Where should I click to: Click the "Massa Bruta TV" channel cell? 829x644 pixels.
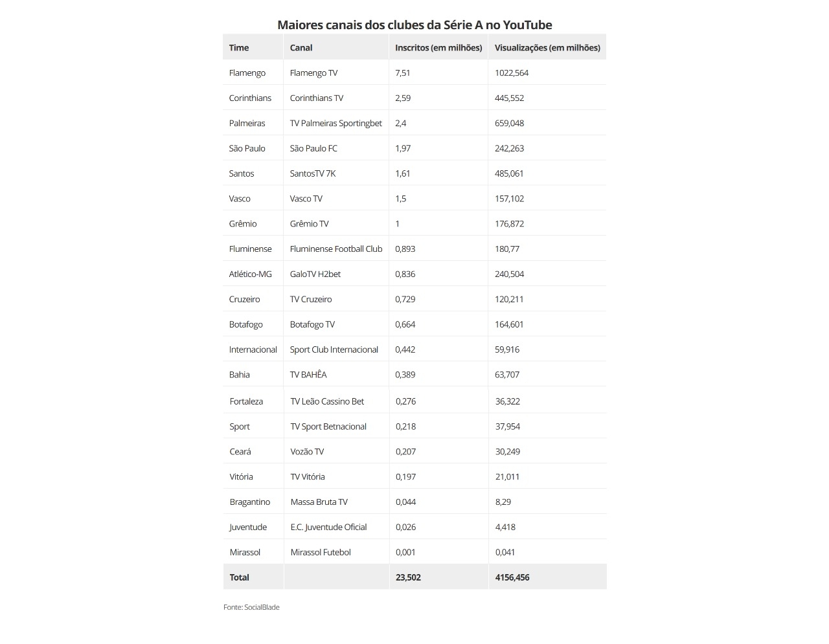319,502
